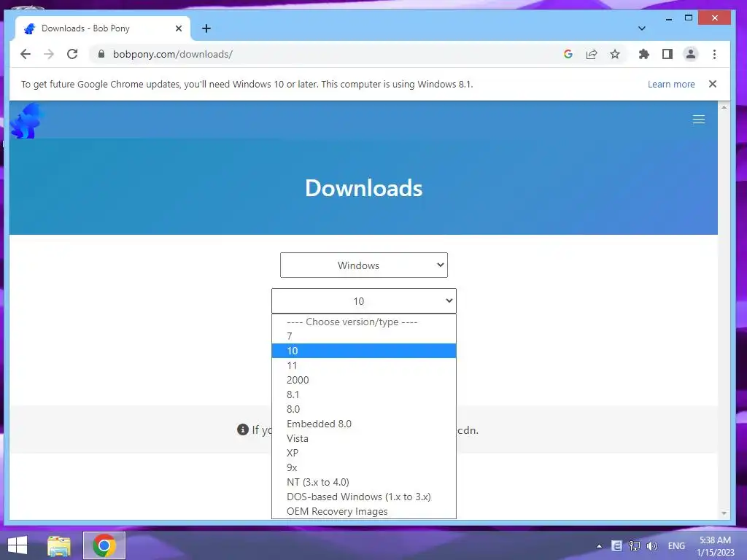Reload the Downloads page

coord(72,54)
